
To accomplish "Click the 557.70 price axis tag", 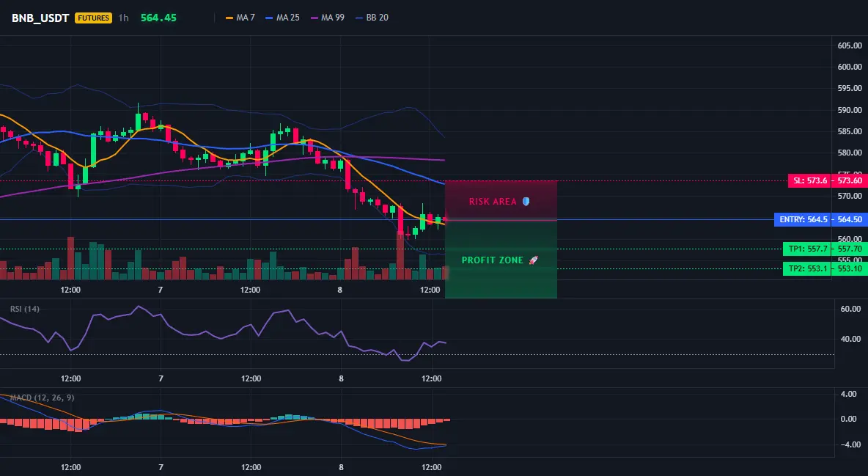I will click(850, 249).
